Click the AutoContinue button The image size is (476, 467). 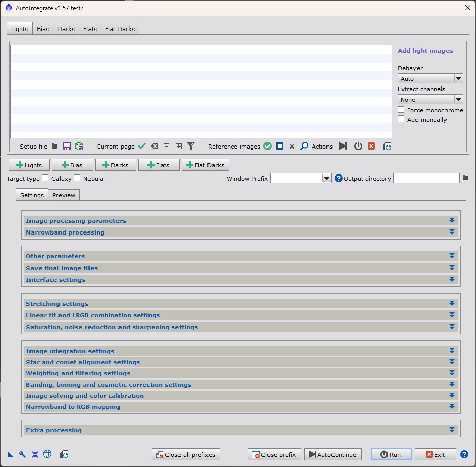pos(333,454)
